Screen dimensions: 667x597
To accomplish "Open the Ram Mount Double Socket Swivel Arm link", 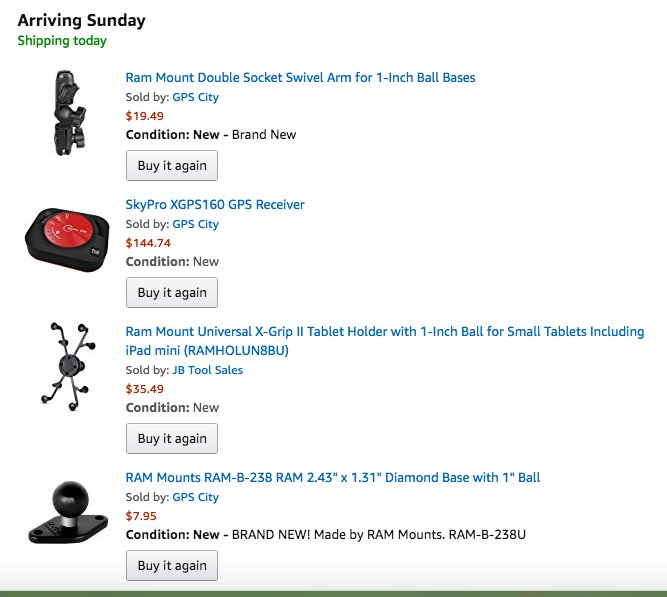I will [x=300, y=77].
